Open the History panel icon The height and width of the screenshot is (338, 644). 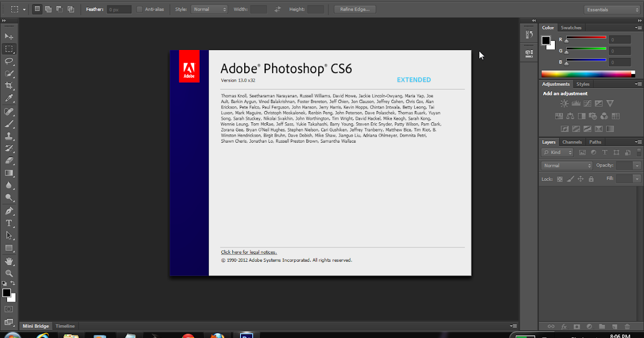(x=529, y=34)
